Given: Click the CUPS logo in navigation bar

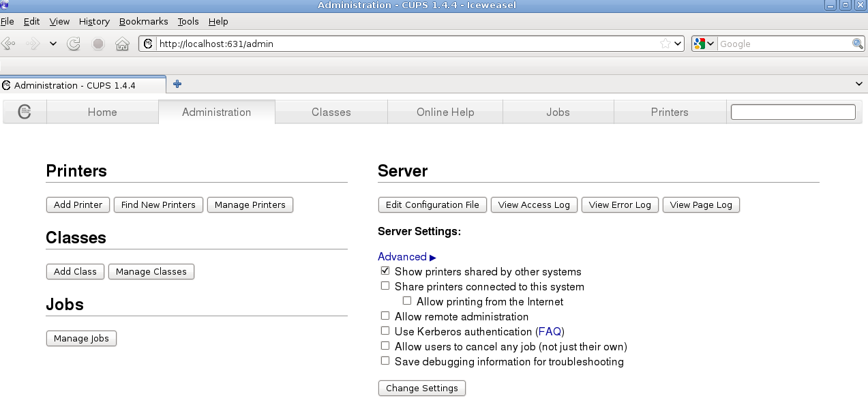Looking at the screenshot, I should [x=25, y=112].
